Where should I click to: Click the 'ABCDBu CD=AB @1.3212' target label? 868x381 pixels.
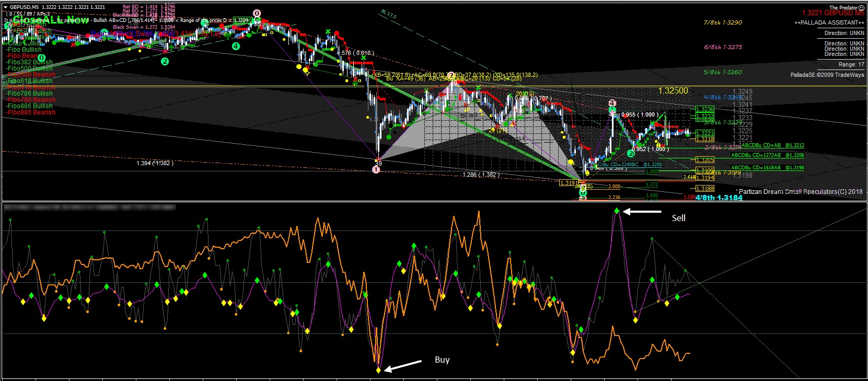click(773, 145)
